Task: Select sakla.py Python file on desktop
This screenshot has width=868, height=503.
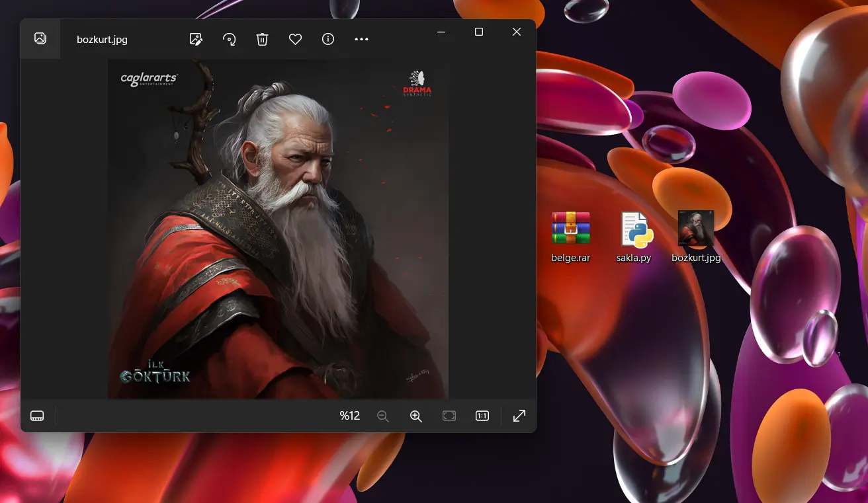Action: pos(634,237)
